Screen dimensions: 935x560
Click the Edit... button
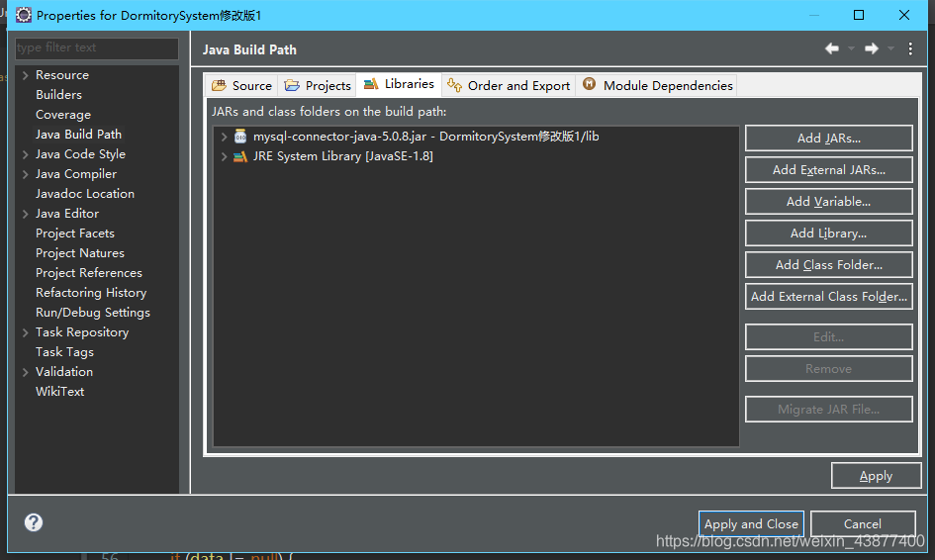coord(828,337)
